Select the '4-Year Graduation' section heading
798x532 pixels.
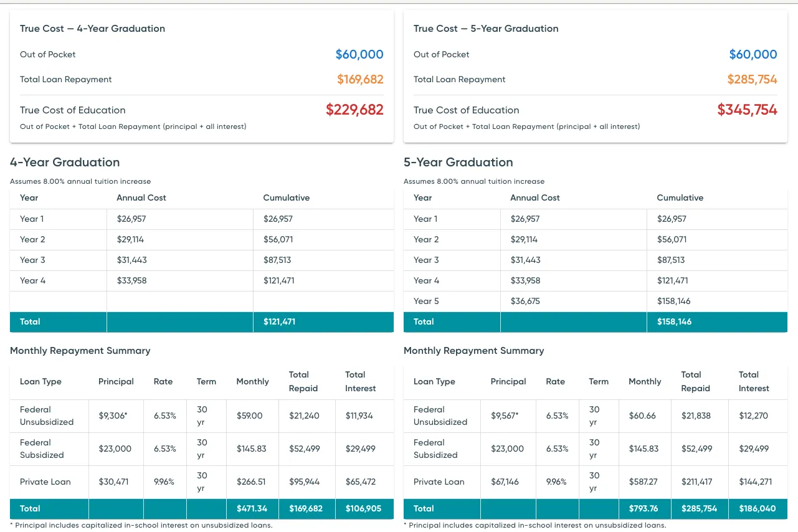pyautogui.click(x=65, y=163)
